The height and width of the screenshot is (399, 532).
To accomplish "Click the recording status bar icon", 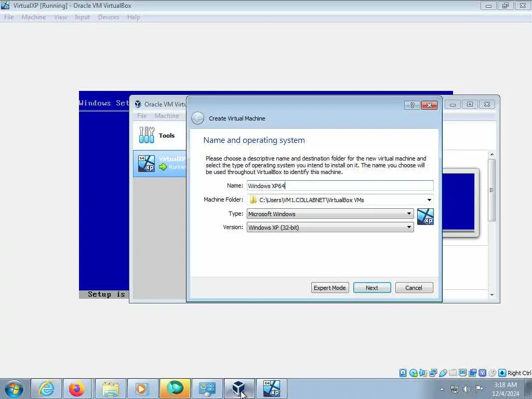I will (472, 373).
